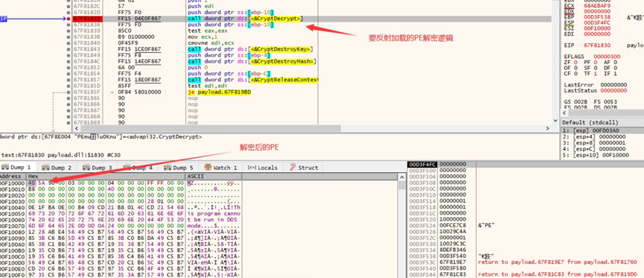The width and height of the screenshot is (644, 278).
Task: Select ECX register value 68AEBAF9
Action: click(597, 6)
